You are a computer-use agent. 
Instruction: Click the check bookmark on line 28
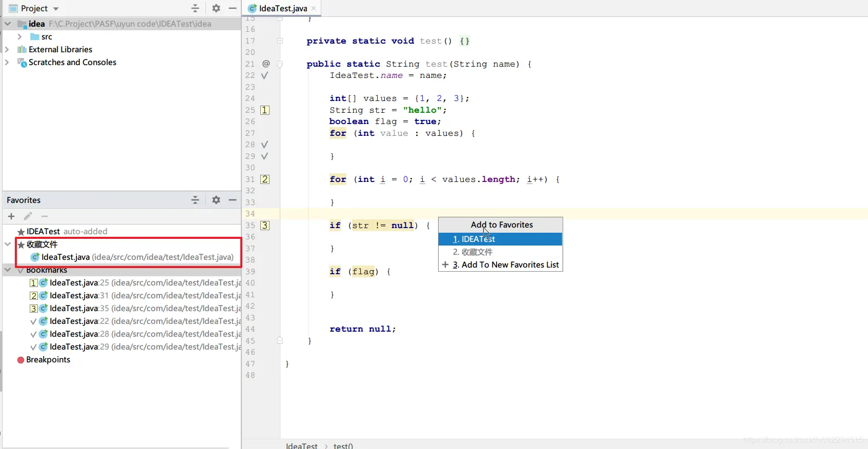coord(265,145)
